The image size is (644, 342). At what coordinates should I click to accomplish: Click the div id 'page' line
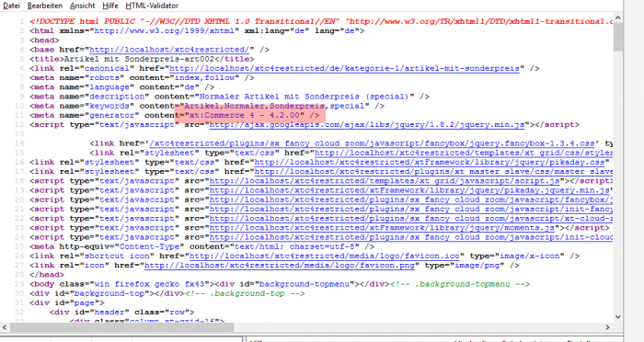pos(67,303)
